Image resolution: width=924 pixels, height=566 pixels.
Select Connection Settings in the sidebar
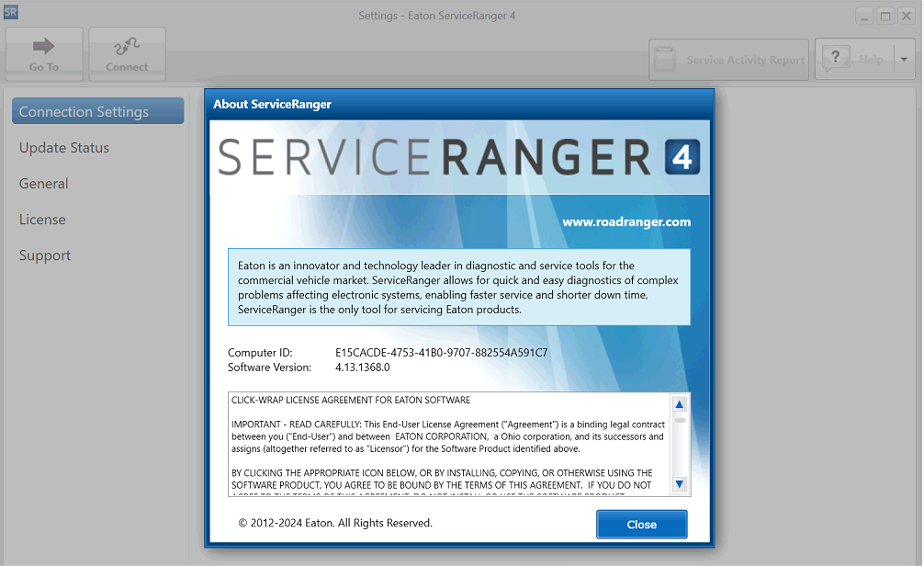97,111
